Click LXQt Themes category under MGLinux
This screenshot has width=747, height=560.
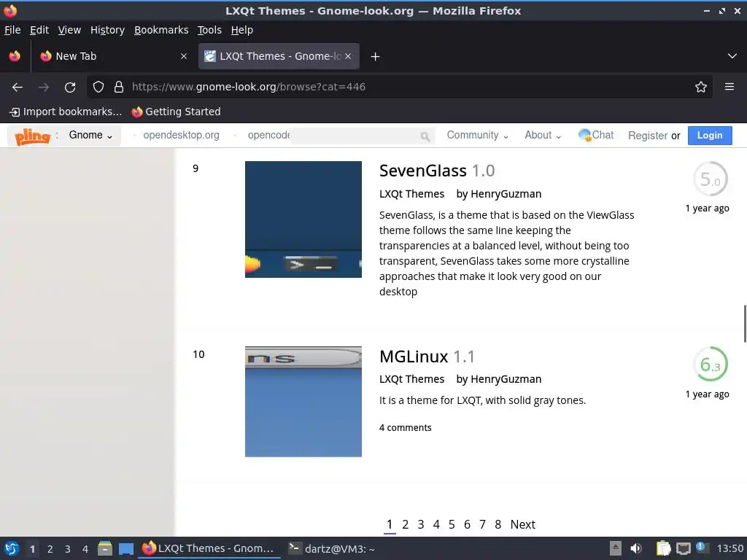tap(411, 379)
